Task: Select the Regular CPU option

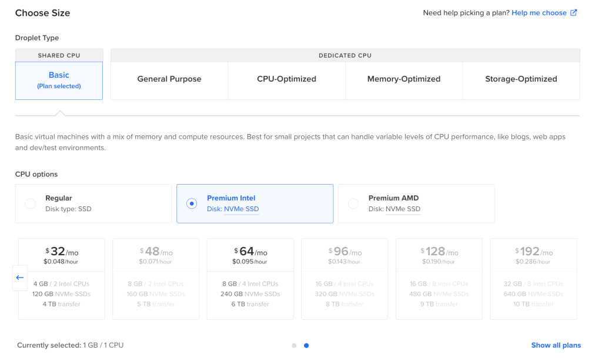Action: point(93,203)
